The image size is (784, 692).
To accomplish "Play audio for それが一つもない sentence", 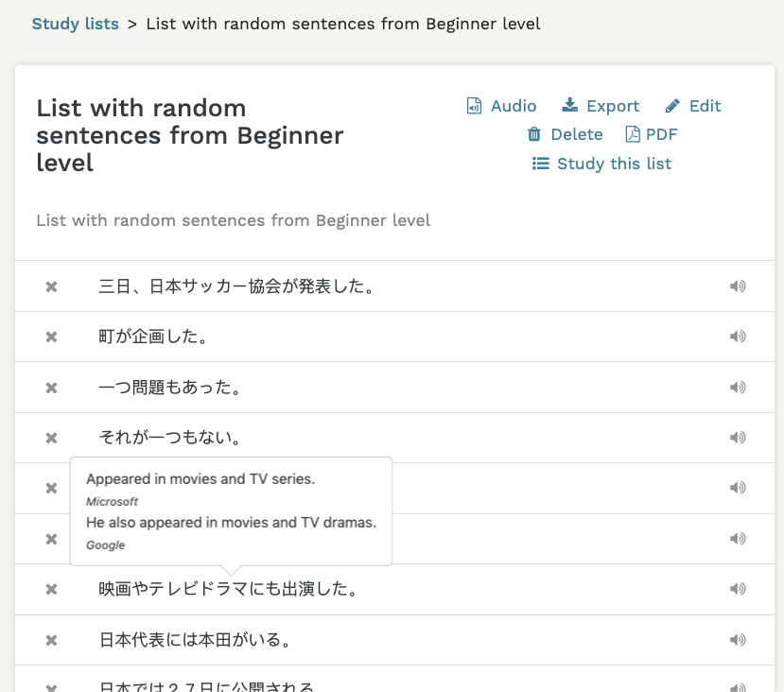I will tap(738, 438).
